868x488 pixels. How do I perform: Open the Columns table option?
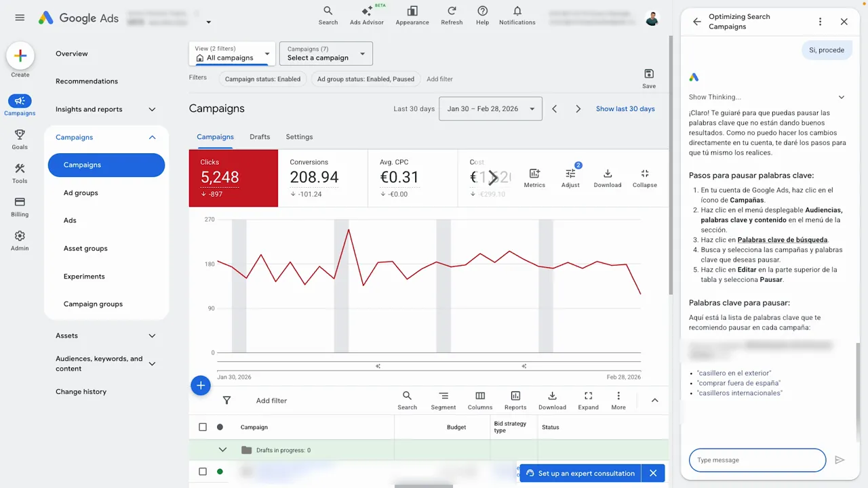click(x=480, y=401)
